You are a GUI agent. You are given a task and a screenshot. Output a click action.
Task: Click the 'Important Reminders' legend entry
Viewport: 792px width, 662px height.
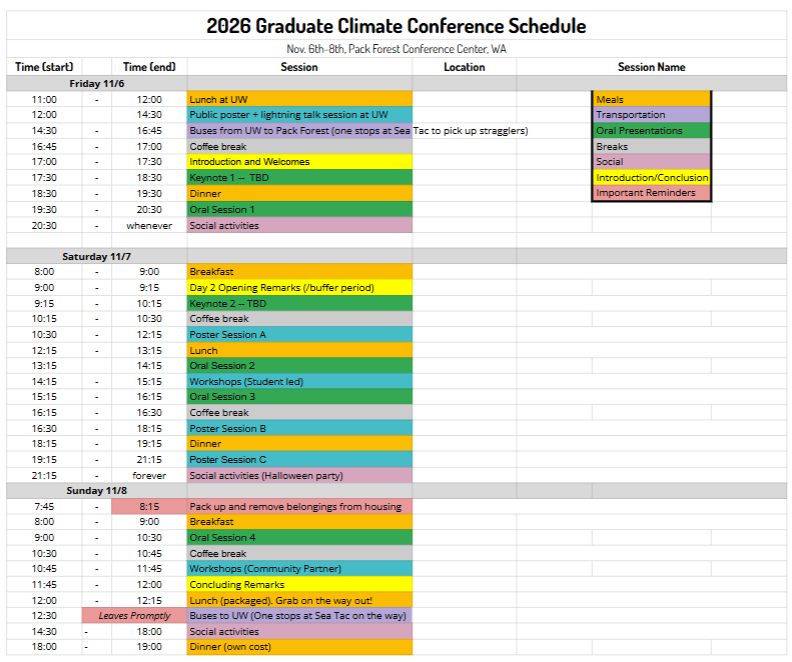[651, 193]
